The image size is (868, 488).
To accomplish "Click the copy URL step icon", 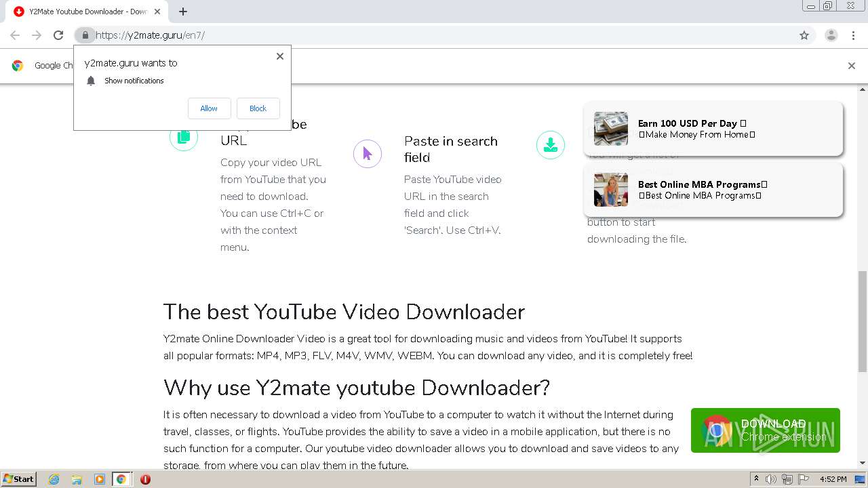I will [183, 137].
